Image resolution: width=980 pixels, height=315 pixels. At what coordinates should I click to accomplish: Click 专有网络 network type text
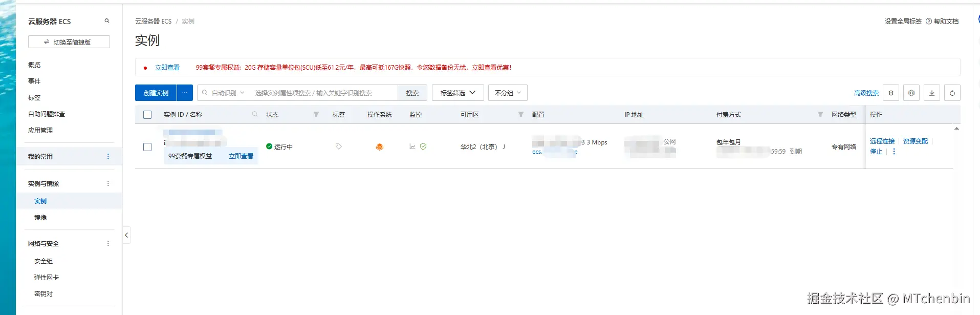click(x=844, y=147)
